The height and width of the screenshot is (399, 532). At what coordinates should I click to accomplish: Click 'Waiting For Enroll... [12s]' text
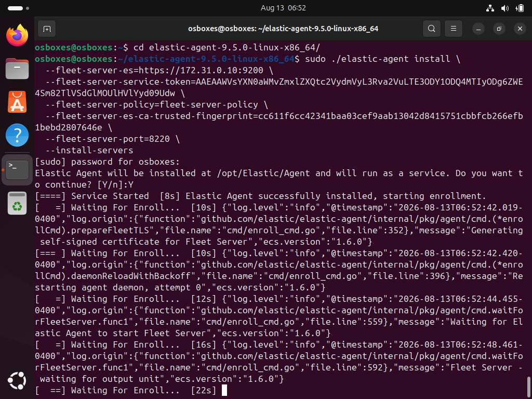(143, 299)
